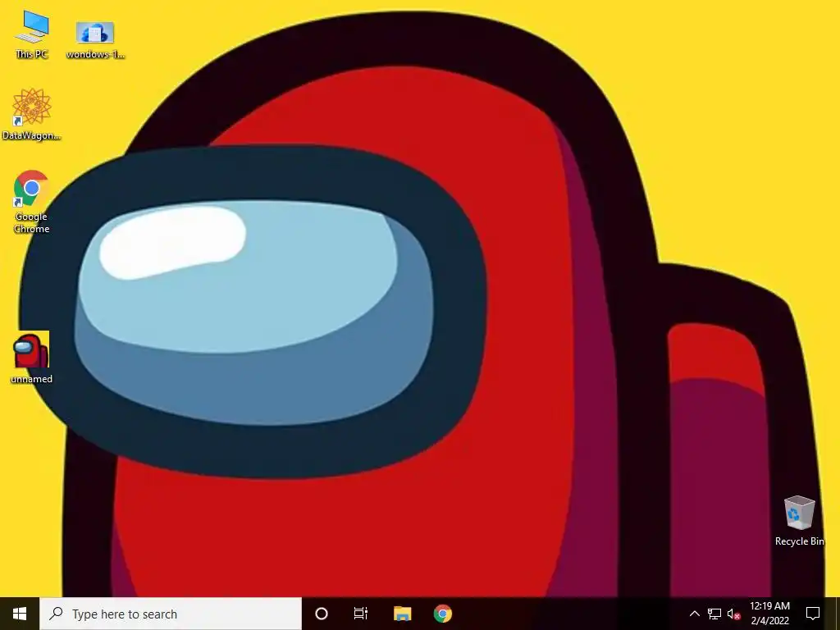Open the muted volume control in the tray

(x=733, y=614)
